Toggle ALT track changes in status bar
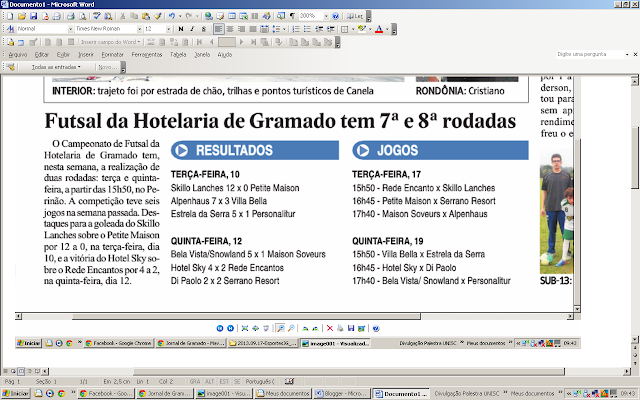Image resolution: width=640 pixels, height=400 pixels. tap(209, 381)
